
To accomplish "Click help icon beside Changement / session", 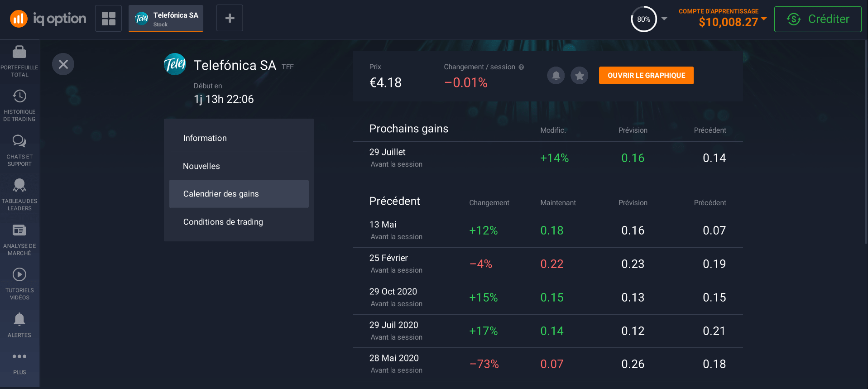I will coord(521,67).
